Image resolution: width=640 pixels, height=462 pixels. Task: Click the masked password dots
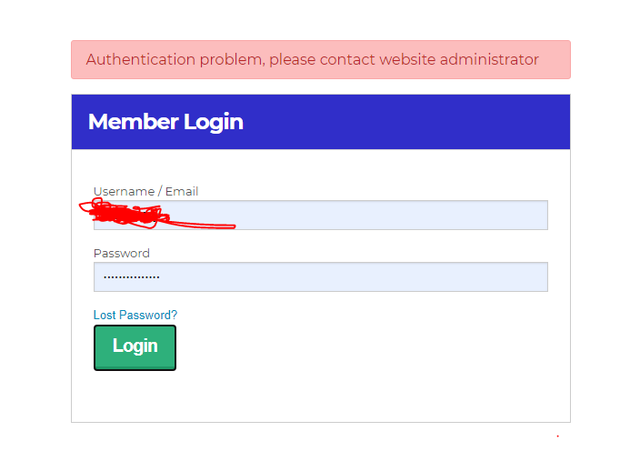[131, 278]
